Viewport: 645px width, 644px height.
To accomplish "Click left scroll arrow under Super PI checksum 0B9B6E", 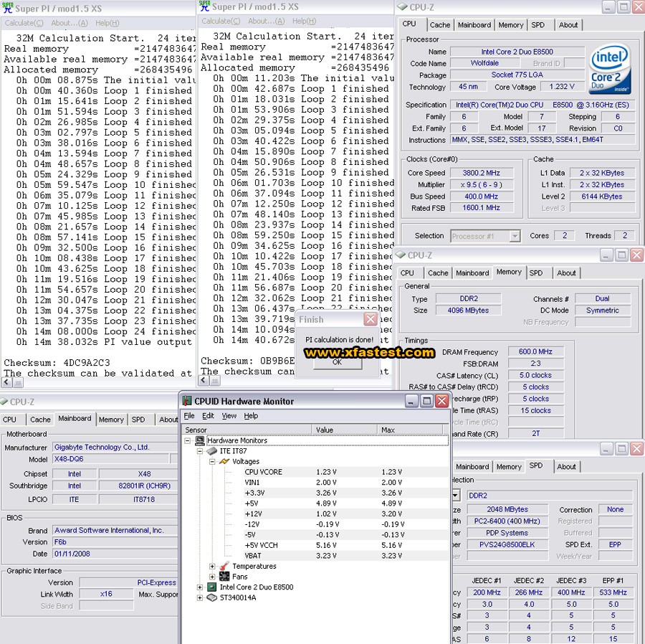I will click(204, 381).
